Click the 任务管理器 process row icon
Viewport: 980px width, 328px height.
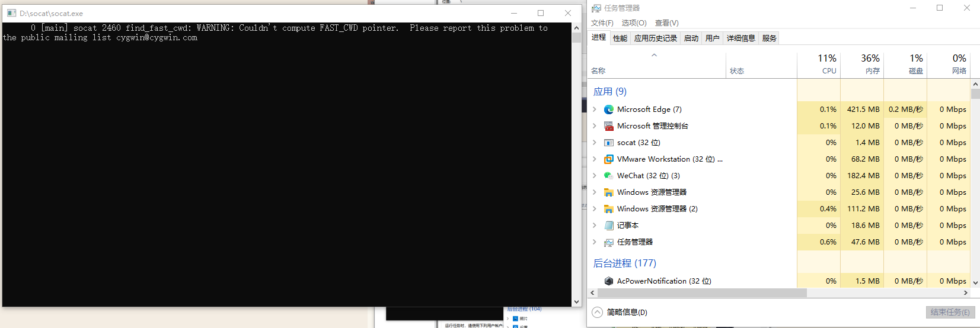point(608,242)
